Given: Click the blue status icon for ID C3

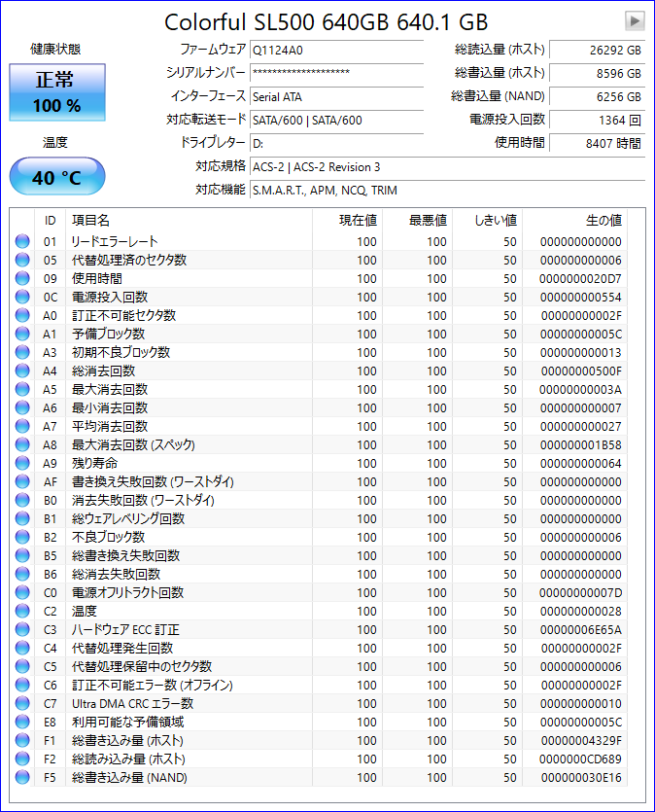Looking at the screenshot, I should click(x=22, y=629).
